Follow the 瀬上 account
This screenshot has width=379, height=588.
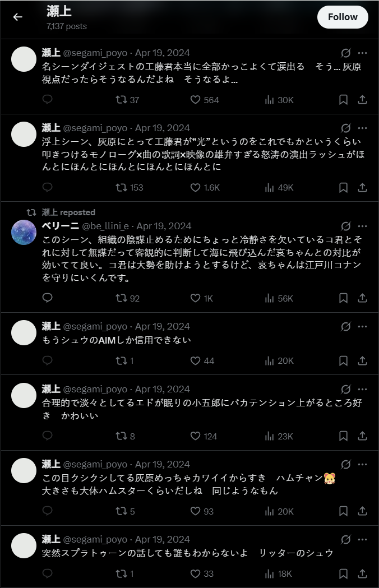343,17
